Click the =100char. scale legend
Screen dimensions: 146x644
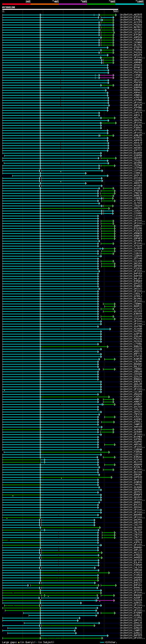click(x=108, y=642)
